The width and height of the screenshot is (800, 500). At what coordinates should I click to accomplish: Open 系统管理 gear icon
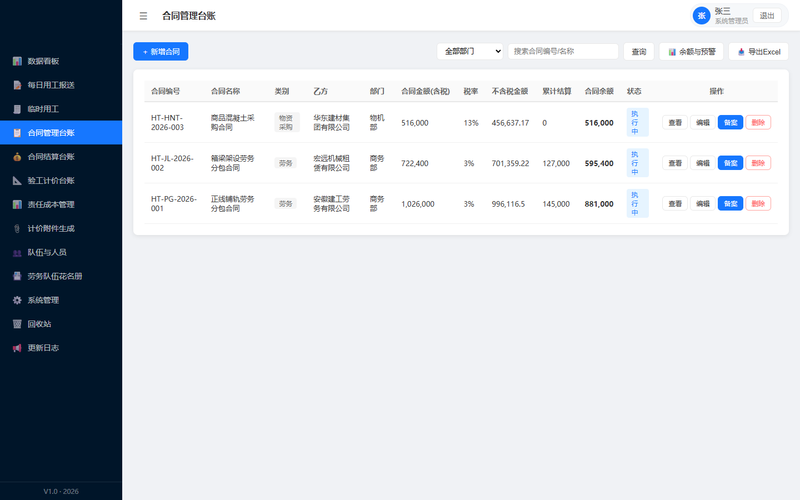click(17, 300)
